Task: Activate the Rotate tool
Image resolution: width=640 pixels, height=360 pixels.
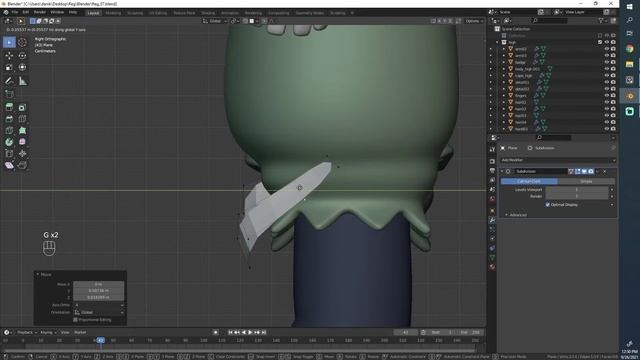Action: coord(22,56)
